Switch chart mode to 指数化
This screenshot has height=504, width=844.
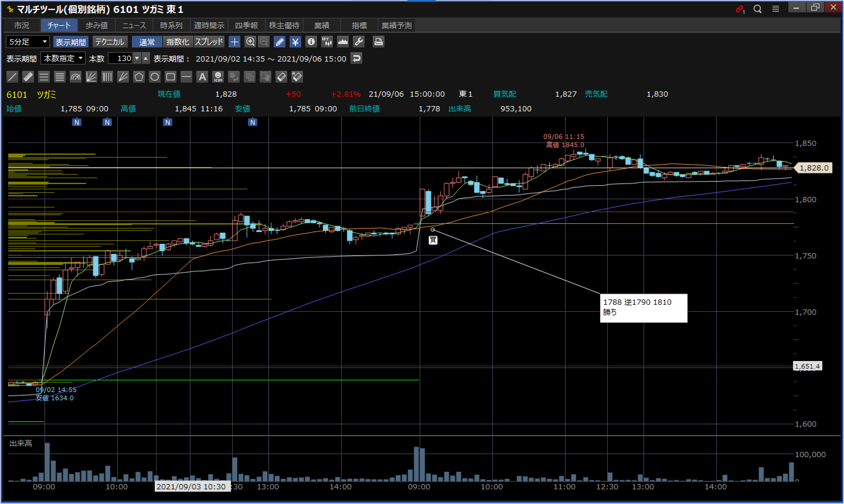tap(178, 42)
